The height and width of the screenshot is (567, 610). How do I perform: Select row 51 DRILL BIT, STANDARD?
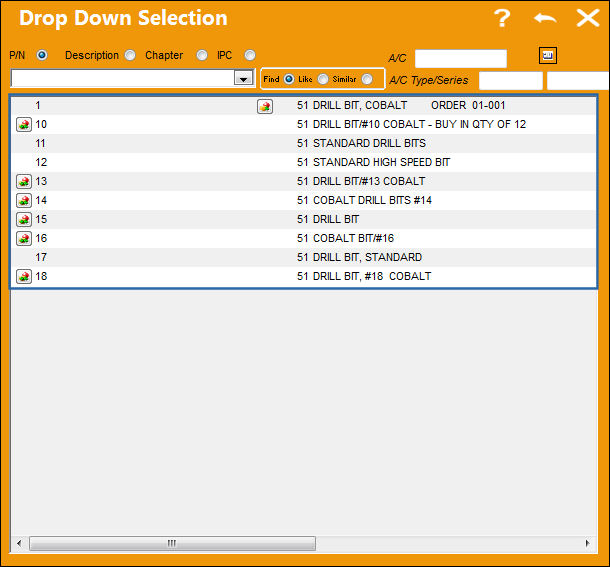(x=304, y=257)
